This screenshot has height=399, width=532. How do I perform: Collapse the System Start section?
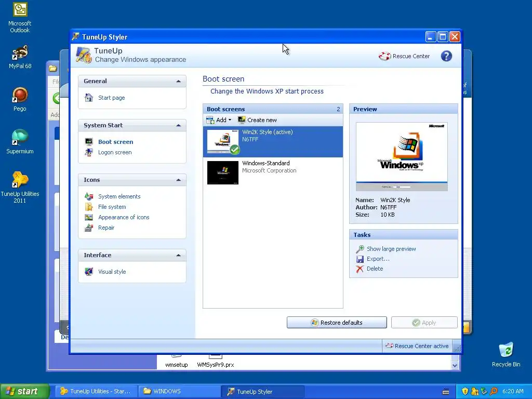[179, 125]
